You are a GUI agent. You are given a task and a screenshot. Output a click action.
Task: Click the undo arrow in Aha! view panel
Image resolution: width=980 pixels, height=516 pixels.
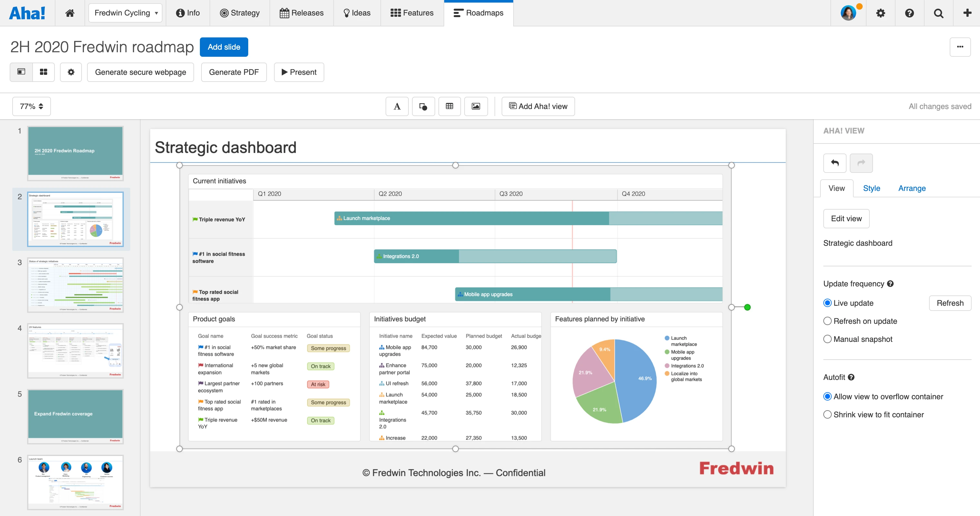[x=835, y=163]
